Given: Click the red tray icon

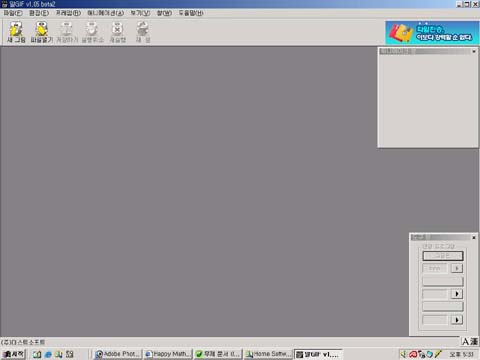Looking at the screenshot, I should (x=413, y=354).
